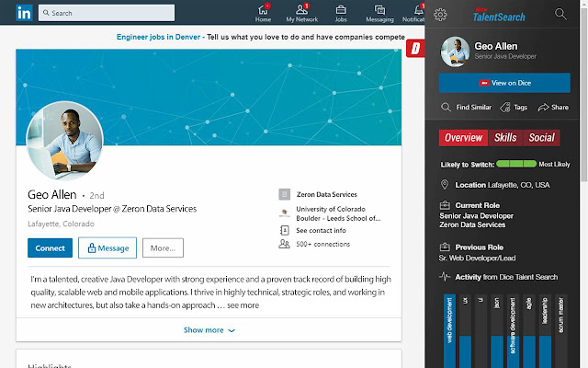Open Tags in Dice panel
The height and width of the screenshot is (368, 588).
(514, 108)
